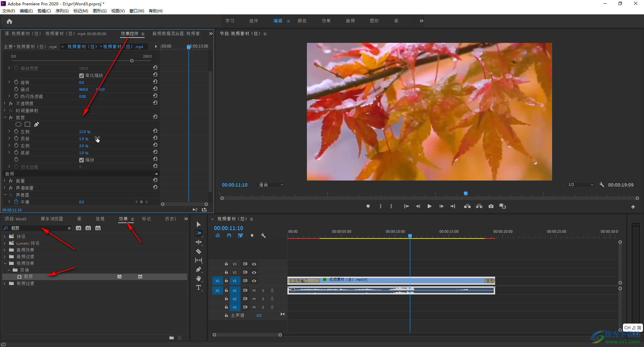
Task: Collapse the Video Effects folder
Action: coord(5,263)
